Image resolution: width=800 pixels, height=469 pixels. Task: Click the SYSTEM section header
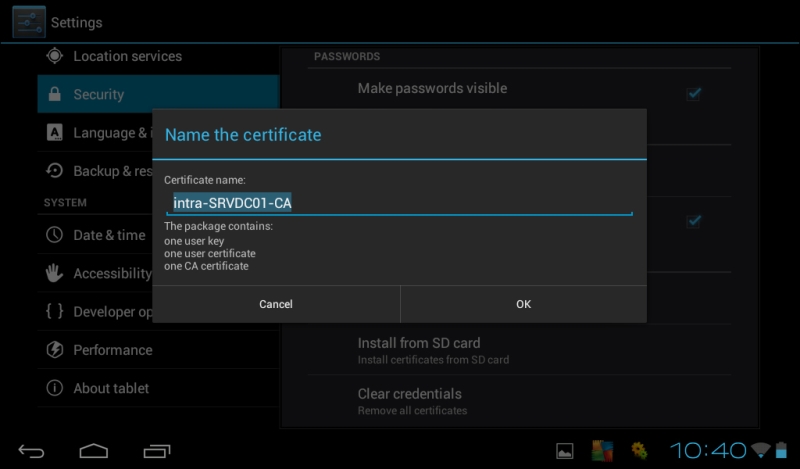tap(65, 203)
